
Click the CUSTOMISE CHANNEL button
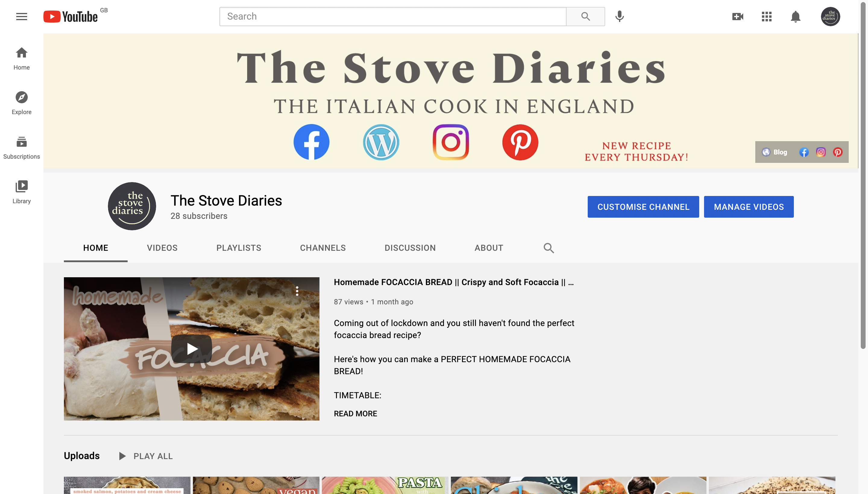pyautogui.click(x=643, y=207)
